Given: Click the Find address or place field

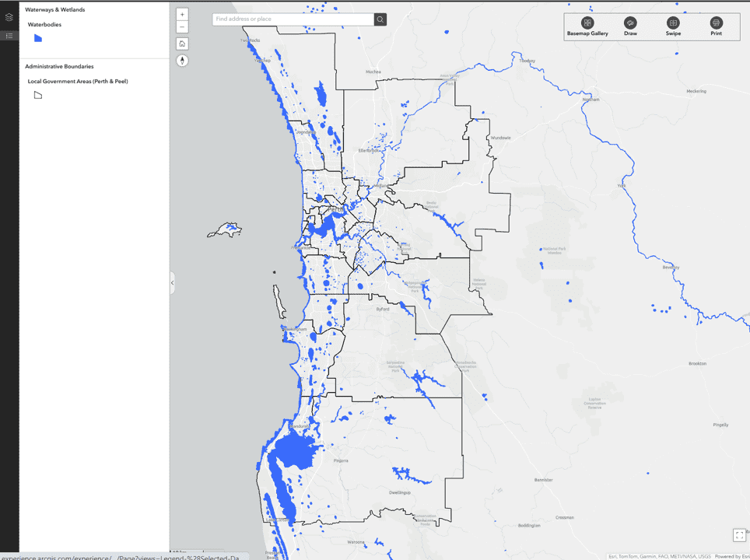Looking at the screenshot, I should 293,19.
